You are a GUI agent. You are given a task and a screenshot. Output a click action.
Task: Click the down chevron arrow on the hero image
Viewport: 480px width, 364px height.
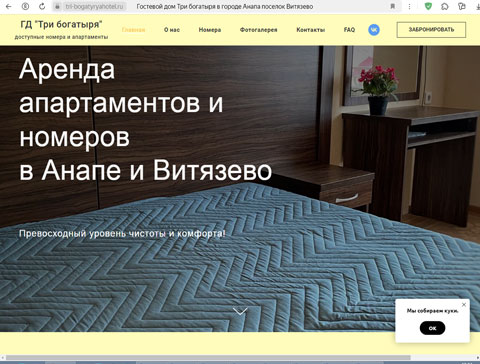[x=240, y=311]
